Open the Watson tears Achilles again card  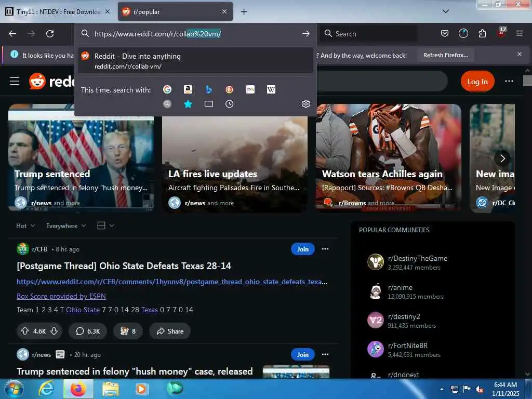click(389, 158)
